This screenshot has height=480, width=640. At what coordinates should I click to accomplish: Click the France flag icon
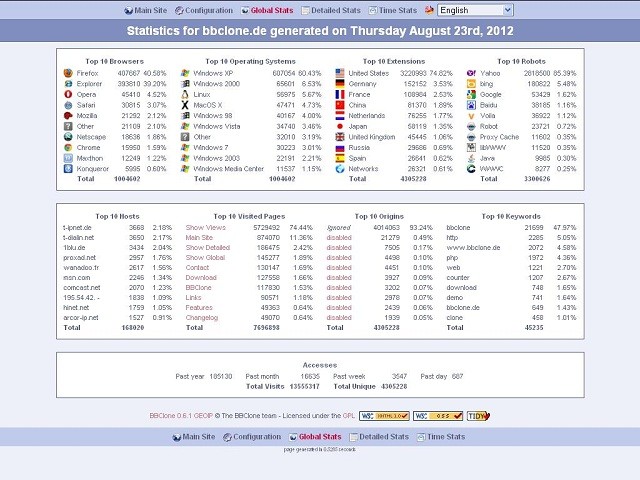[x=340, y=94]
